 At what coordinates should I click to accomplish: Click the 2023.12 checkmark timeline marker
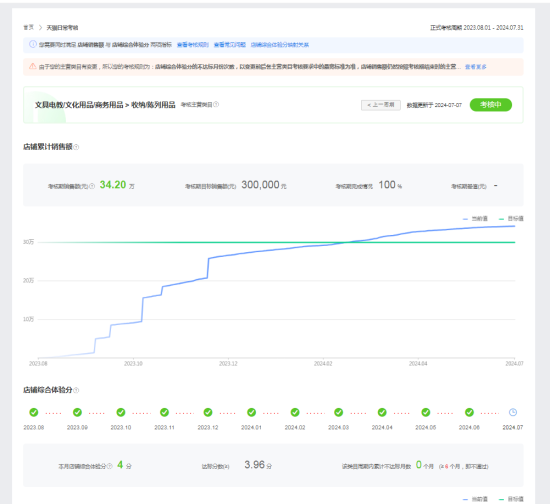(208, 412)
